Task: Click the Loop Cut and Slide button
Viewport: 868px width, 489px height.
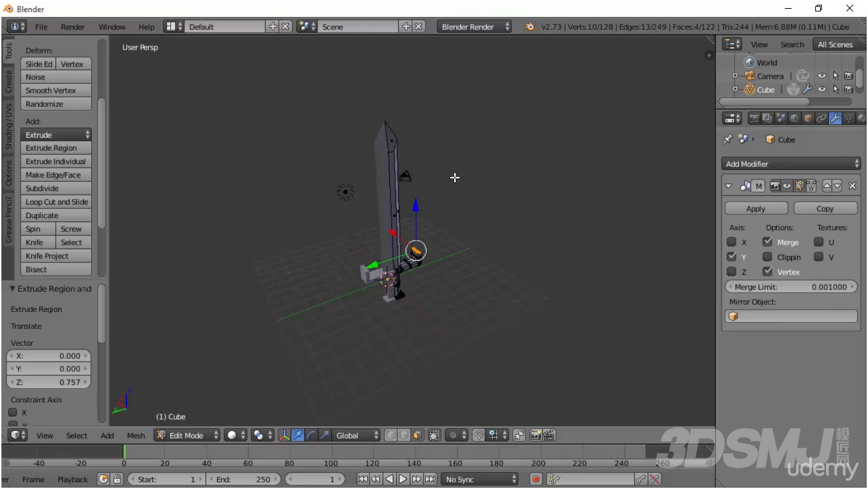Action: tap(56, 202)
